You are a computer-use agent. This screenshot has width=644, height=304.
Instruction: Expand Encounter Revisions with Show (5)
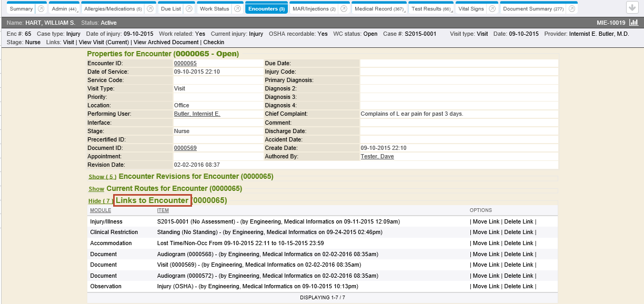102,177
